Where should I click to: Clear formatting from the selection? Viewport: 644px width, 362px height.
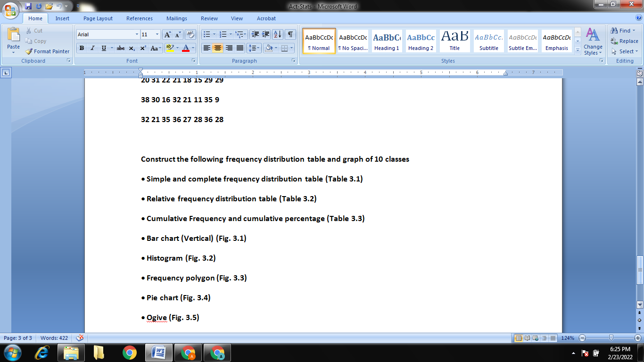point(190,34)
